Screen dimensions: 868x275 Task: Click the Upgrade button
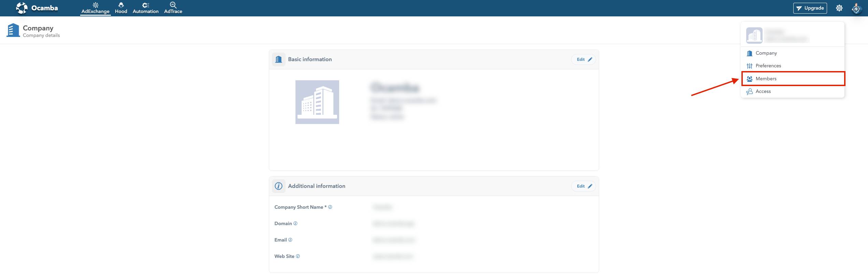click(x=810, y=8)
